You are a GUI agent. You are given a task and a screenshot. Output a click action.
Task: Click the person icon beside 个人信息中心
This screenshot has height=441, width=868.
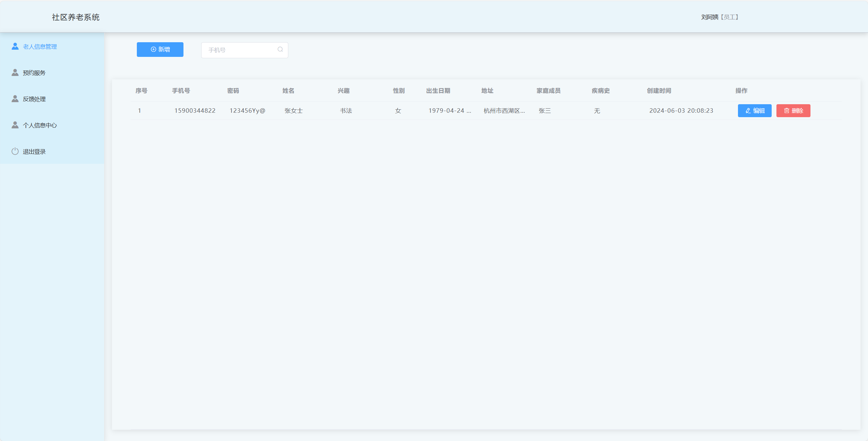pos(15,125)
